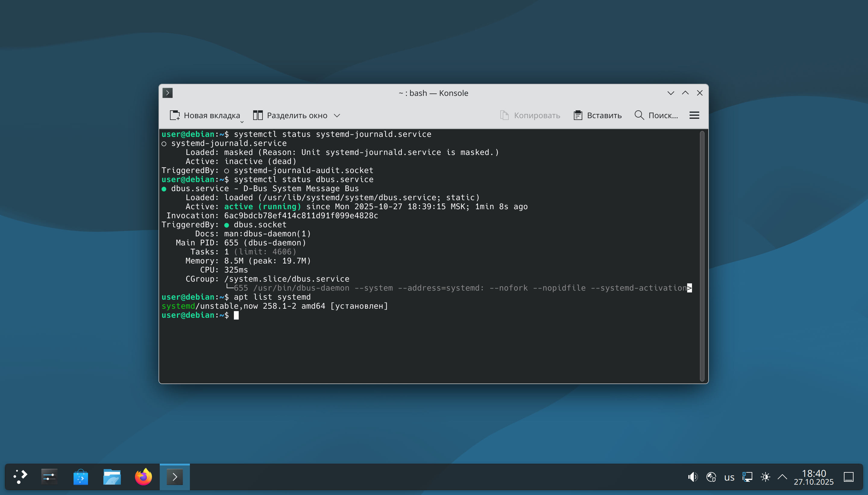Viewport: 868px width, 495px height.
Task: Open the hamburger menu in Konsole
Action: [x=694, y=115]
